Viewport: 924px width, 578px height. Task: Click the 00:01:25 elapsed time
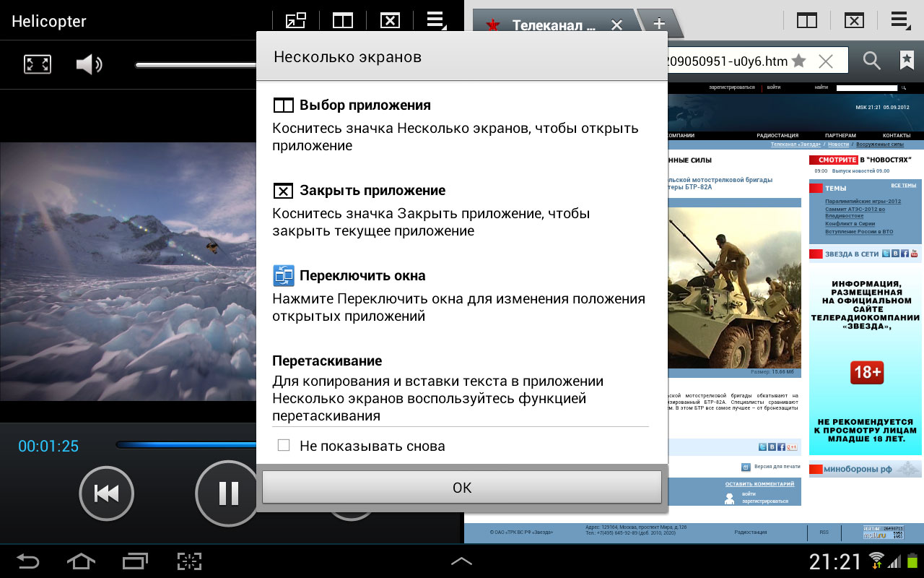coord(48,447)
